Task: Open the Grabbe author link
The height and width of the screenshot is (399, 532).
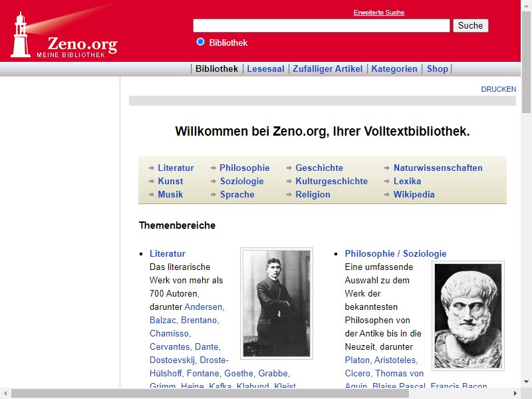Action: tap(273, 374)
